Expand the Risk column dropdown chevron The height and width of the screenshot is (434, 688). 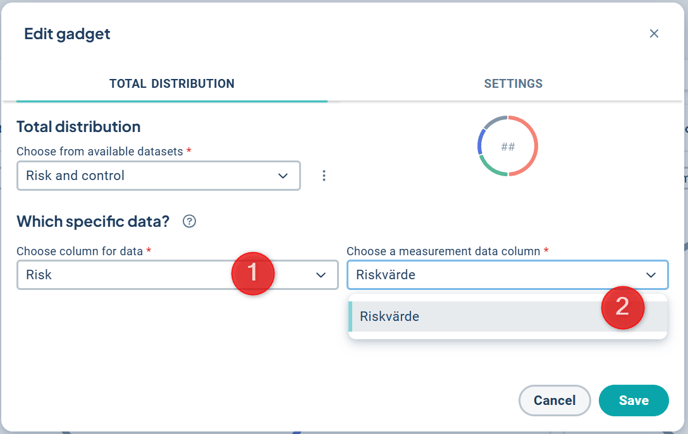(x=321, y=275)
